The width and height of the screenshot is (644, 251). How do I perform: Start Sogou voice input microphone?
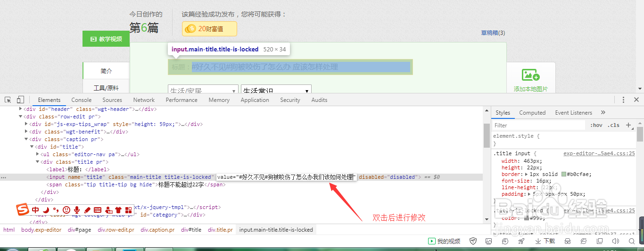pyautogui.click(x=77, y=209)
